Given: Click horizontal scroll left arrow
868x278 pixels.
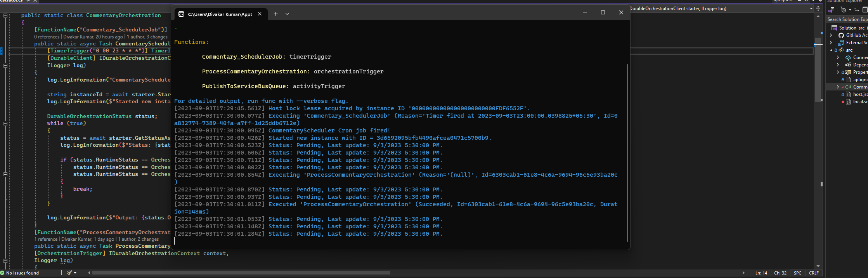Looking at the screenshot, I should 89,273.
